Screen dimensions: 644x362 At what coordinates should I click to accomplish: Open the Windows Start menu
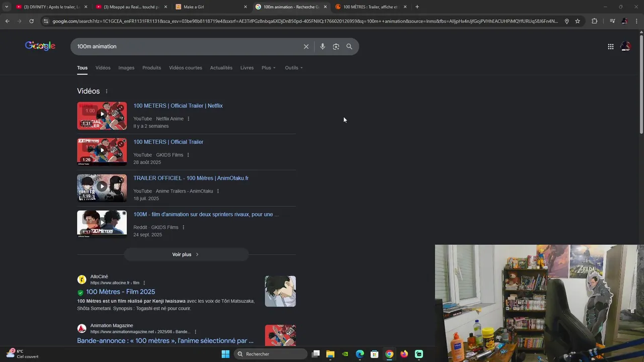225,354
